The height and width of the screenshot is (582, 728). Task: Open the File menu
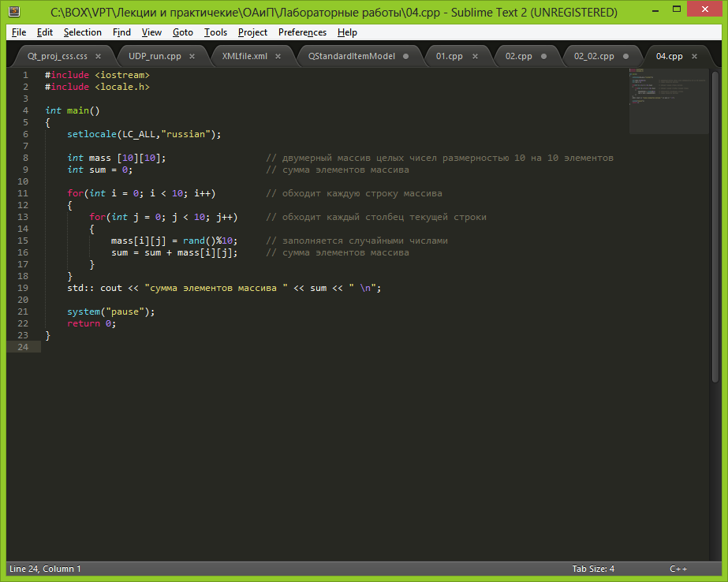(19, 32)
